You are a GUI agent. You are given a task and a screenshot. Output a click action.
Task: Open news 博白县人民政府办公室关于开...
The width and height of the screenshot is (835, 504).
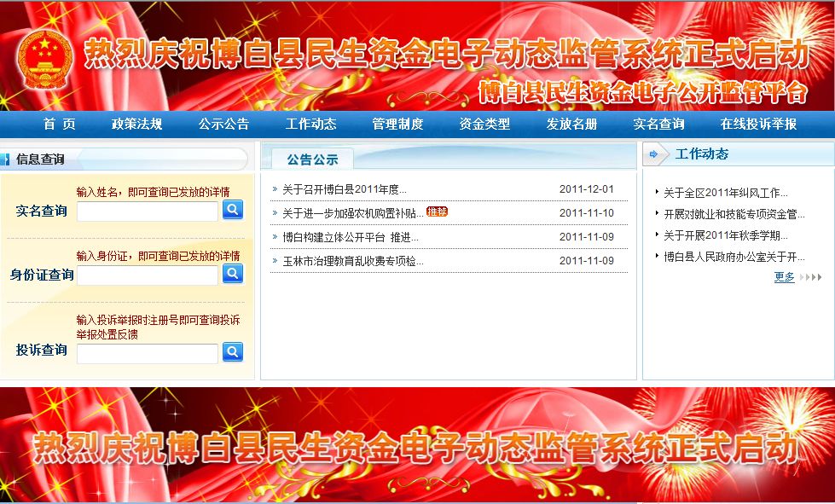coord(734,257)
